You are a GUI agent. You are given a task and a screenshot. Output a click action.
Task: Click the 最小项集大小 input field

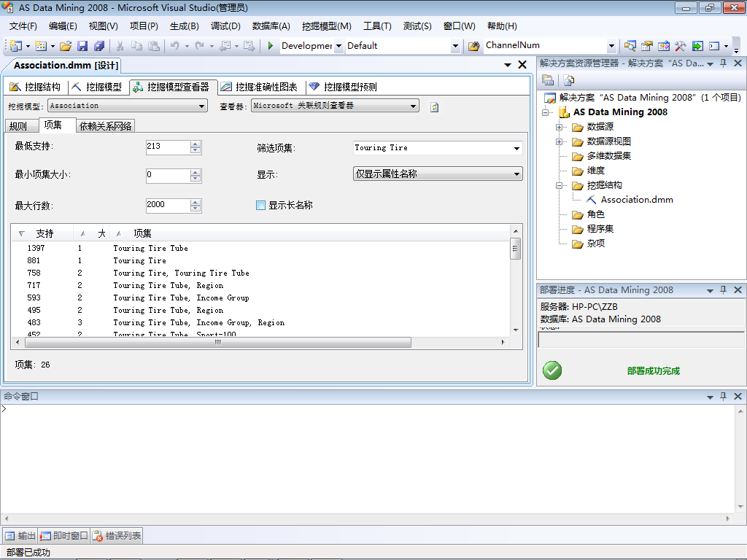(x=168, y=175)
